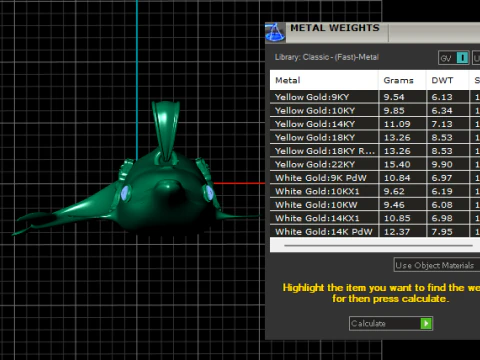Click the 6.34 DWT value
This screenshot has height=360, width=480.
442,110
